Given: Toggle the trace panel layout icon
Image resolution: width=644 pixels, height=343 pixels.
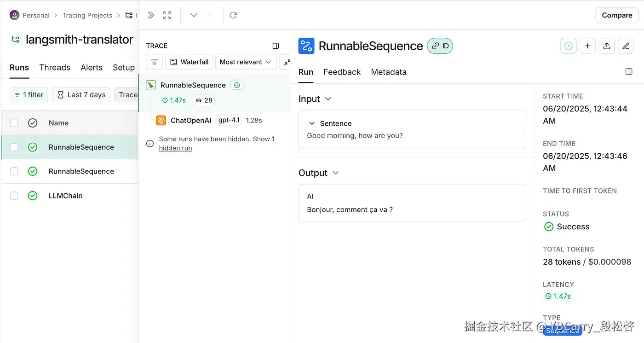Looking at the screenshot, I should tap(276, 46).
